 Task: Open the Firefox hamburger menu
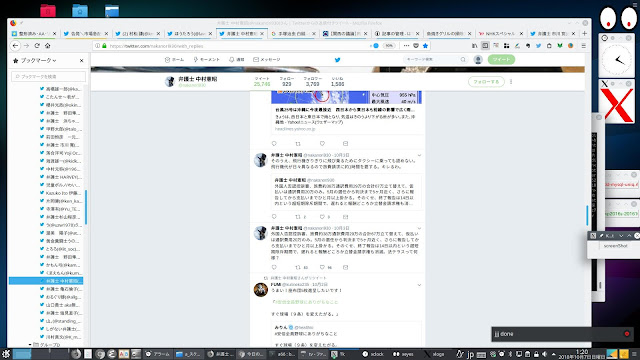(x=584, y=46)
